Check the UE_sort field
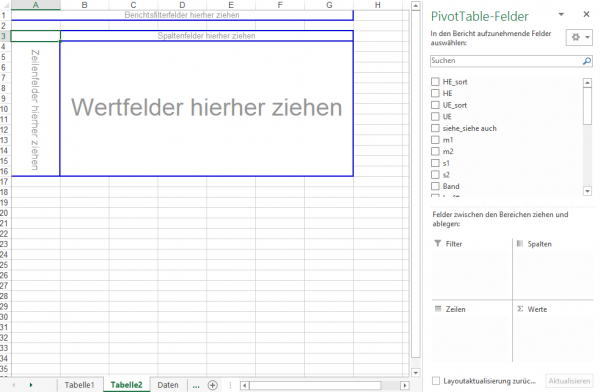Screen dimensions: 600x392 tap(435, 105)
